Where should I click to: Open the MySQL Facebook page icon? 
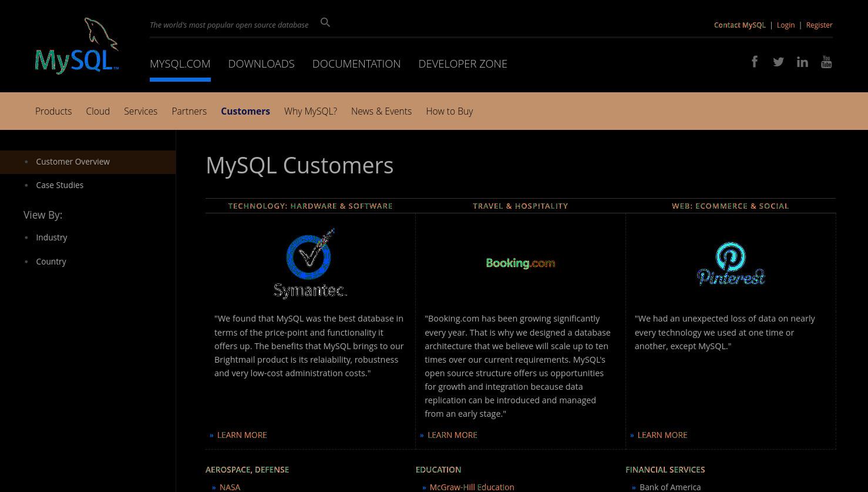(755, 62)
